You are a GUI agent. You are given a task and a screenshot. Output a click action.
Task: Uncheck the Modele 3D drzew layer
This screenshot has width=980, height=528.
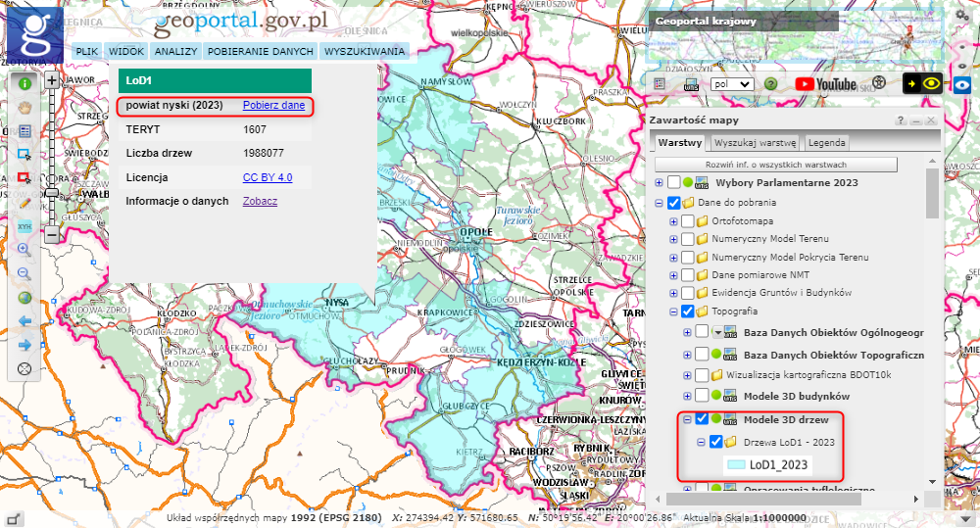coord(702,420)
